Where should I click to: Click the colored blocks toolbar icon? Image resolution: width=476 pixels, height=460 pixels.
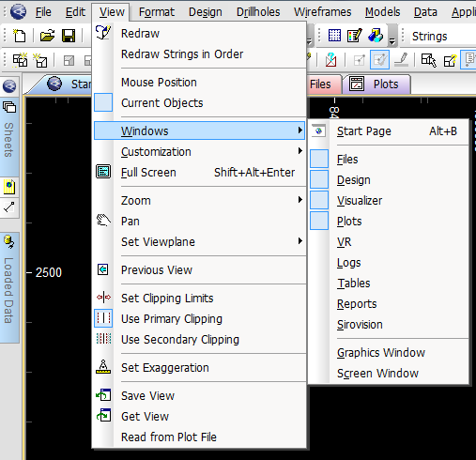376,36
